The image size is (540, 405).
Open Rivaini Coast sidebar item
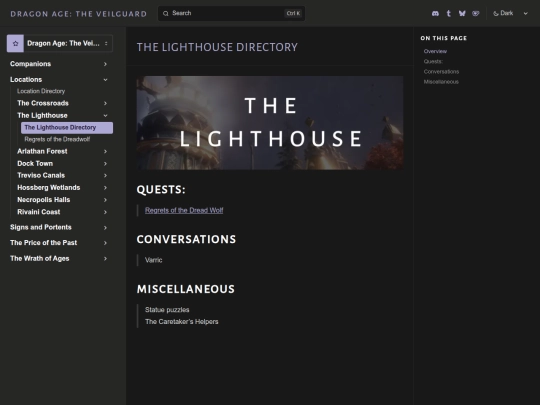(39, 212)
